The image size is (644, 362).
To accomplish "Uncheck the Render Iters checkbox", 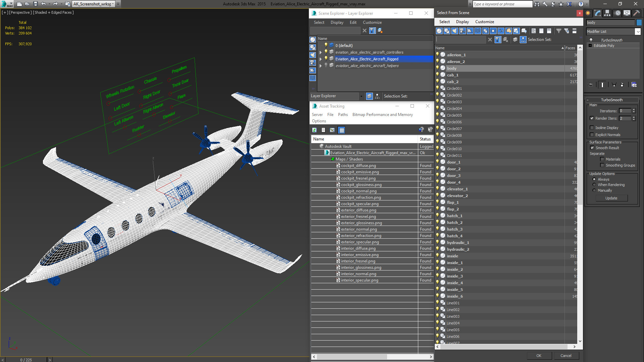I will pos(592,118).
